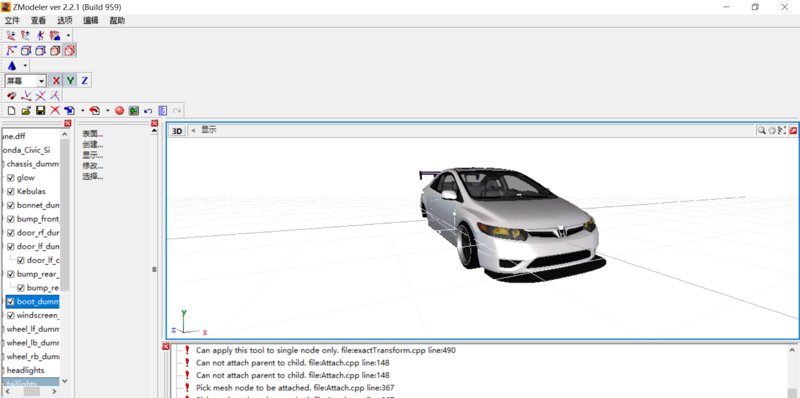Screen dimensions: 800x398
Task: Click the red X delete toolbar icon
Action: pyautogui.click(x=55, y=110)
